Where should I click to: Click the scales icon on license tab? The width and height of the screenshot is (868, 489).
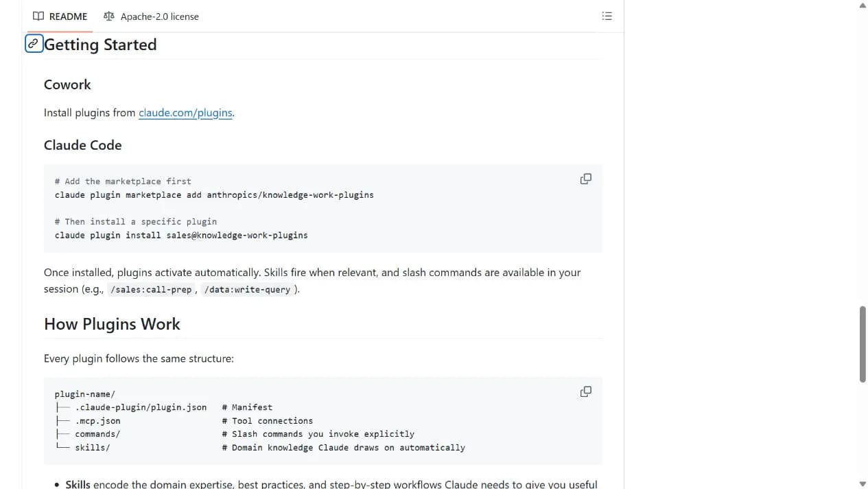pos(109,16)
